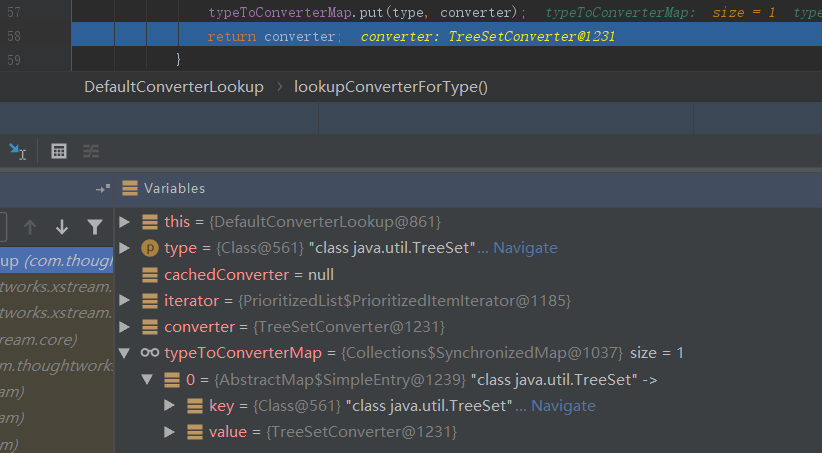Collapse the typeToConverterMap node
Viewport: 822px width, 453px height.
[125, 353]
